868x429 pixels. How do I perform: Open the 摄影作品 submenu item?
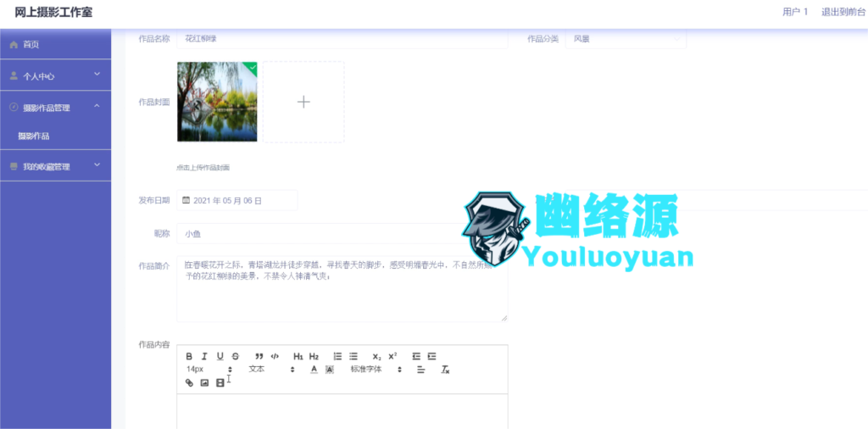click(55, 136)
